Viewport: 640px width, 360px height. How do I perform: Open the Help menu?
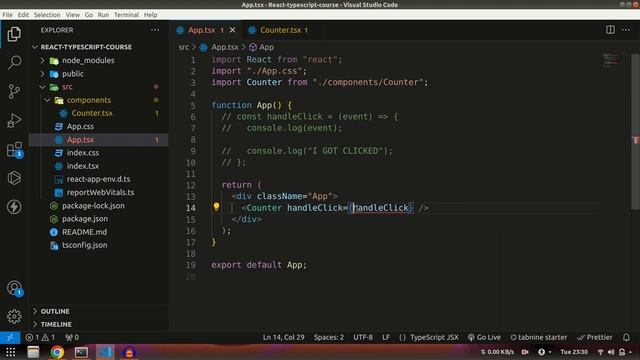(x=150, y=15)
